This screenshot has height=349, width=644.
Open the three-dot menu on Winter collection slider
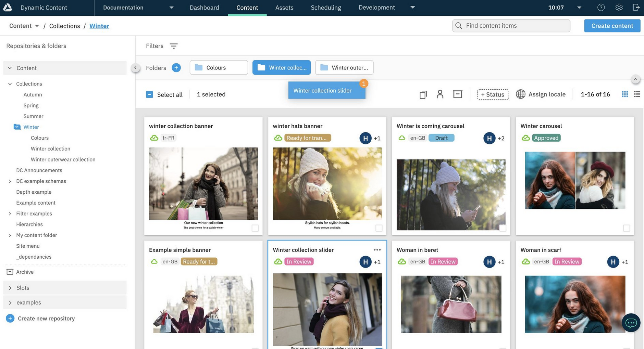pos(377,250)
